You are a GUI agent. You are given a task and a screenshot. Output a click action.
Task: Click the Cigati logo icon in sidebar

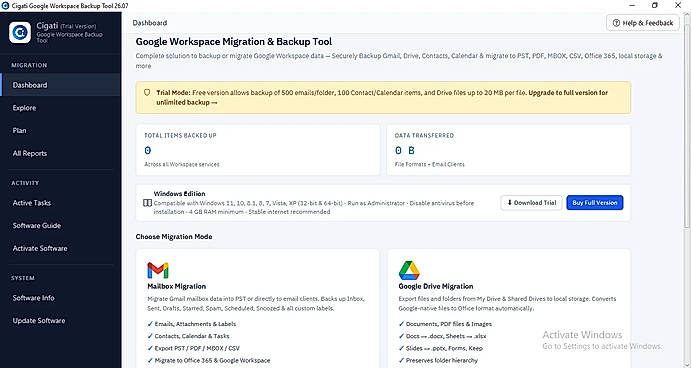pyautogui.click(x=20, y=33)
